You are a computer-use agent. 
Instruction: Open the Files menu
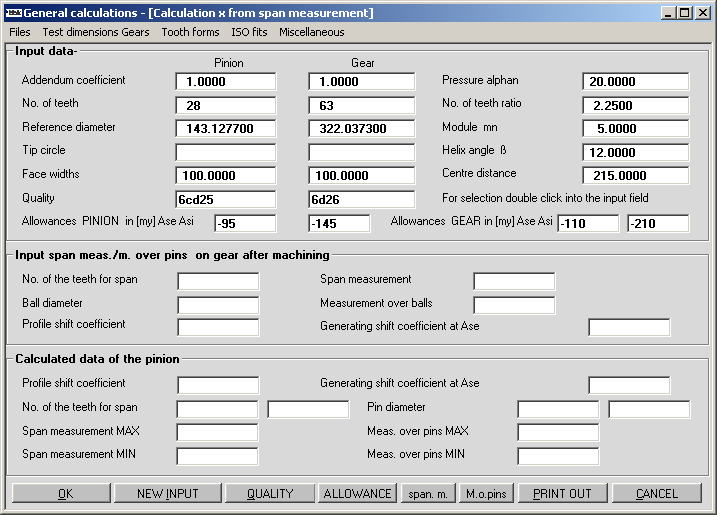(x=20, y=32)
